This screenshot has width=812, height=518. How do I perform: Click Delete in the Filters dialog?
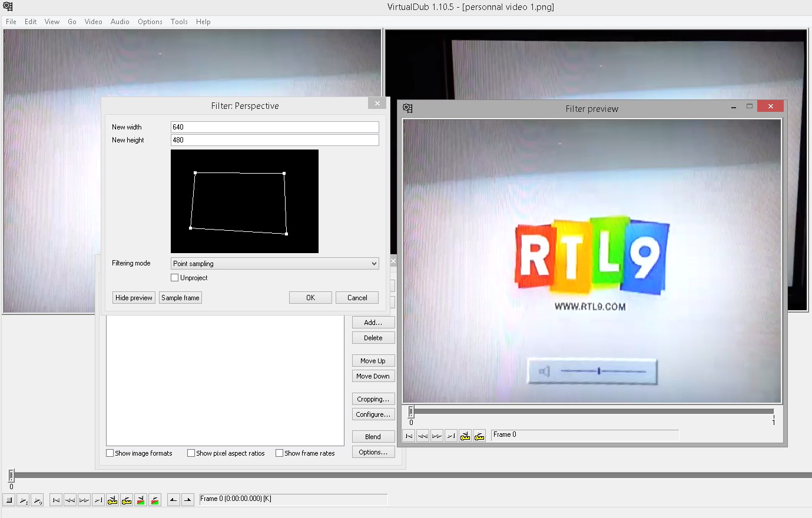pos(373,338)
